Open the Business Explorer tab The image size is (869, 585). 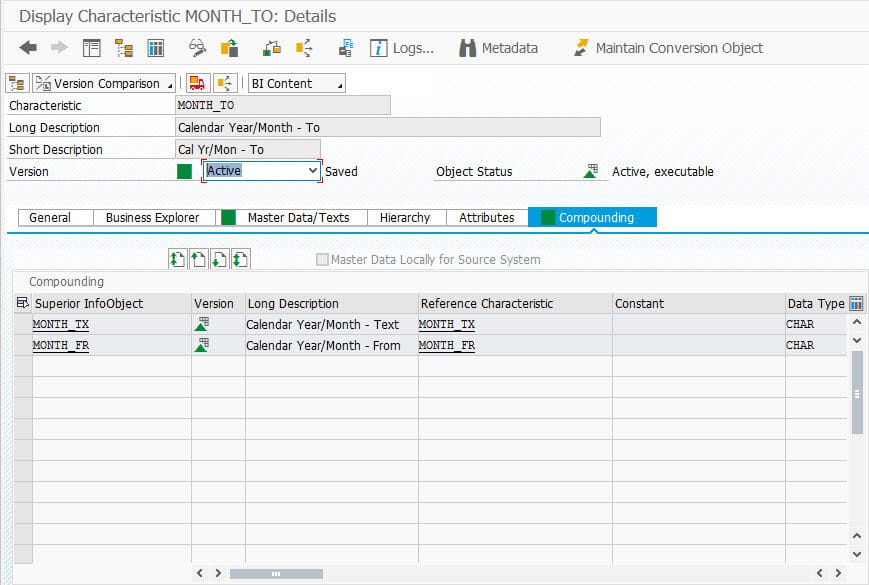(x=152, y=218)
